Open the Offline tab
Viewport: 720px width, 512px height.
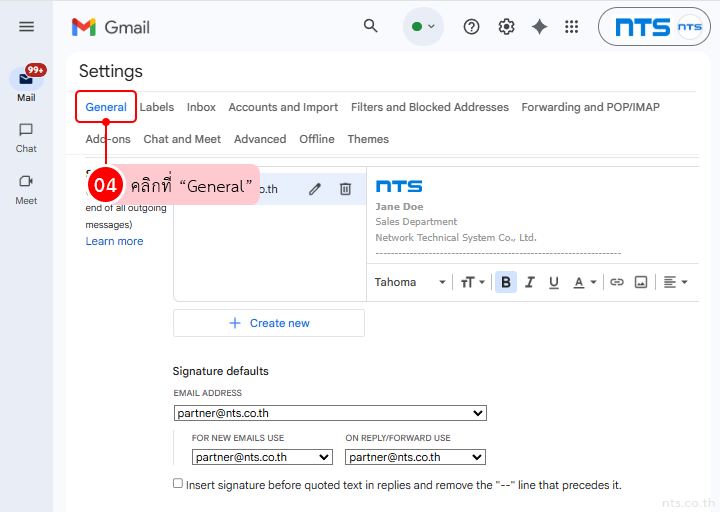click(317, 139)
